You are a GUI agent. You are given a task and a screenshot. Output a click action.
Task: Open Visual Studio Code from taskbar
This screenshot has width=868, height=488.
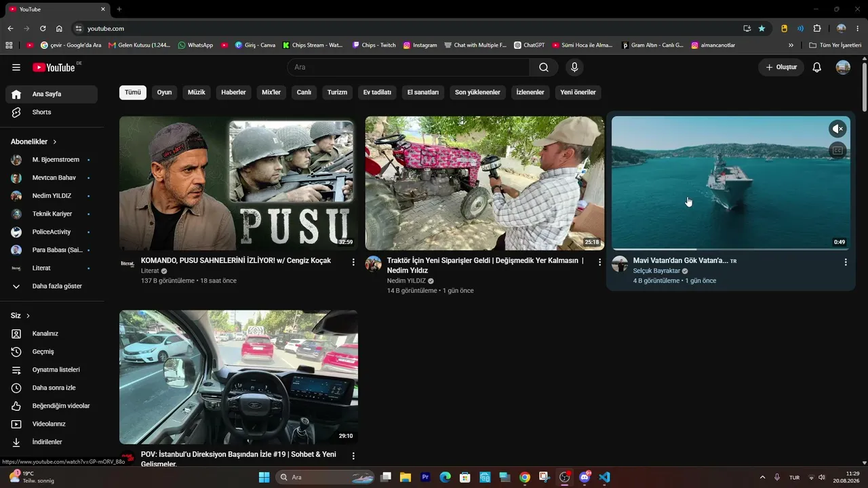pyautogui.click(x=604, y=477)
